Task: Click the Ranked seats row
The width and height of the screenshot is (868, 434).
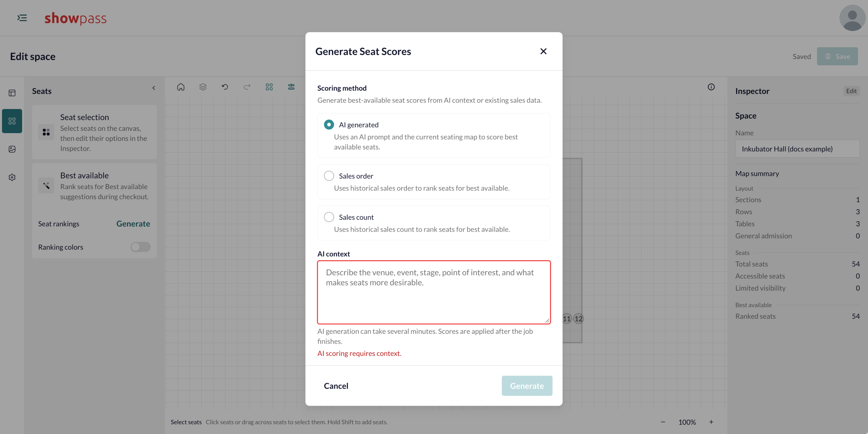Action: coord(797,316)
